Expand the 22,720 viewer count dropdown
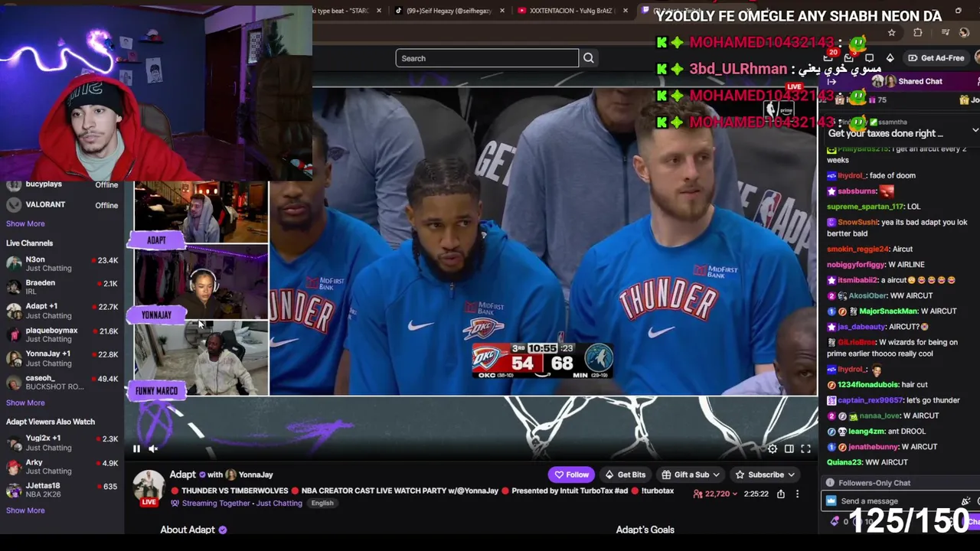This screenshot has width=980, height=551. pos(715,494)
